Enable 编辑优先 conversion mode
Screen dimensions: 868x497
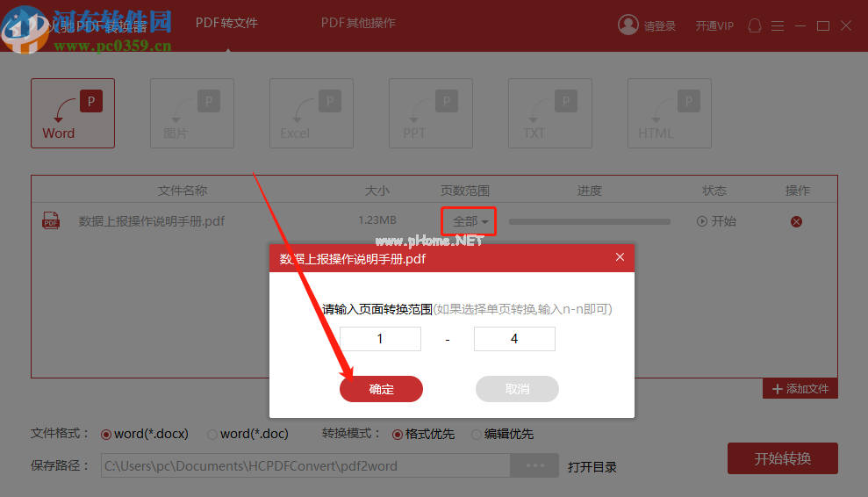(477, 434)
